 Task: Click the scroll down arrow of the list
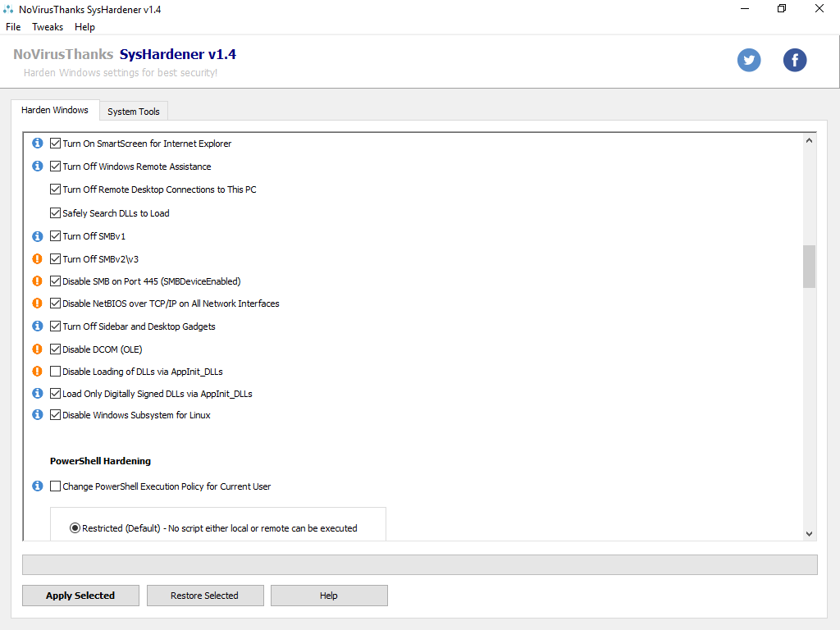pyautogui.click(x=809, y=533)
